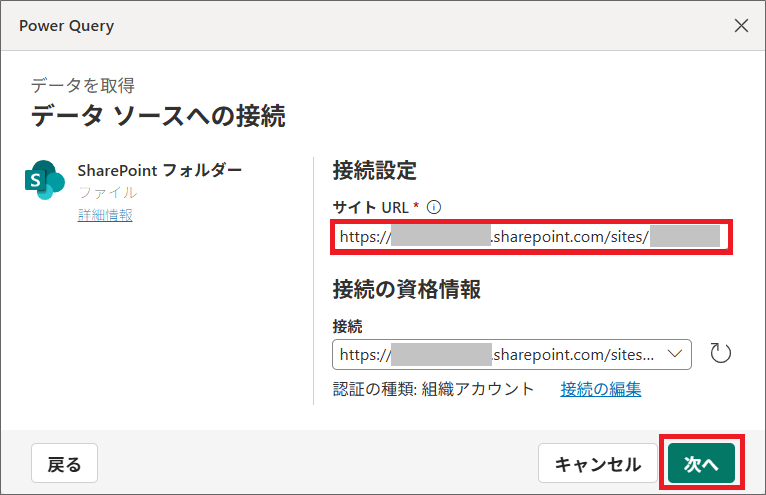Click the データ ソースへの接続 page heading

click(158, 116)
